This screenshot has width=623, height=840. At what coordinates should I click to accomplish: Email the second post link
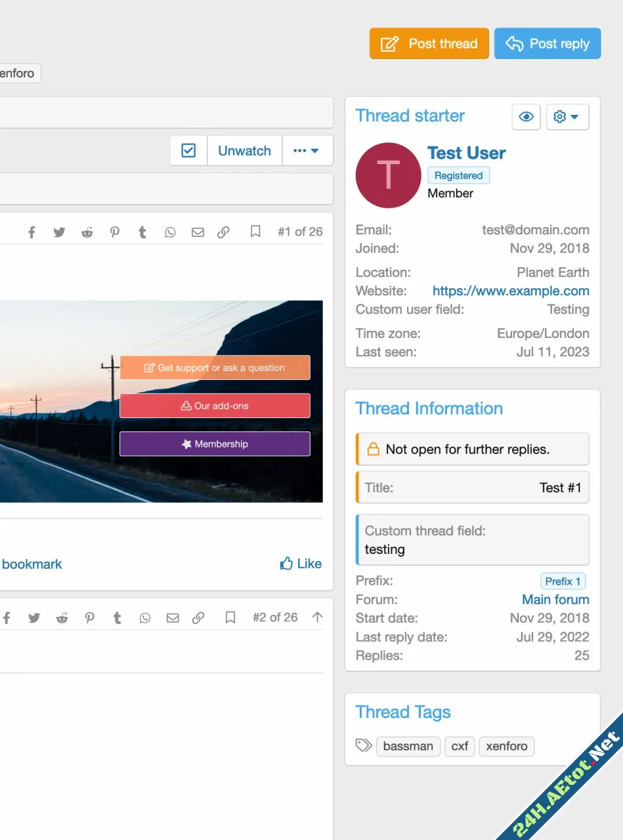coord(173,618)
